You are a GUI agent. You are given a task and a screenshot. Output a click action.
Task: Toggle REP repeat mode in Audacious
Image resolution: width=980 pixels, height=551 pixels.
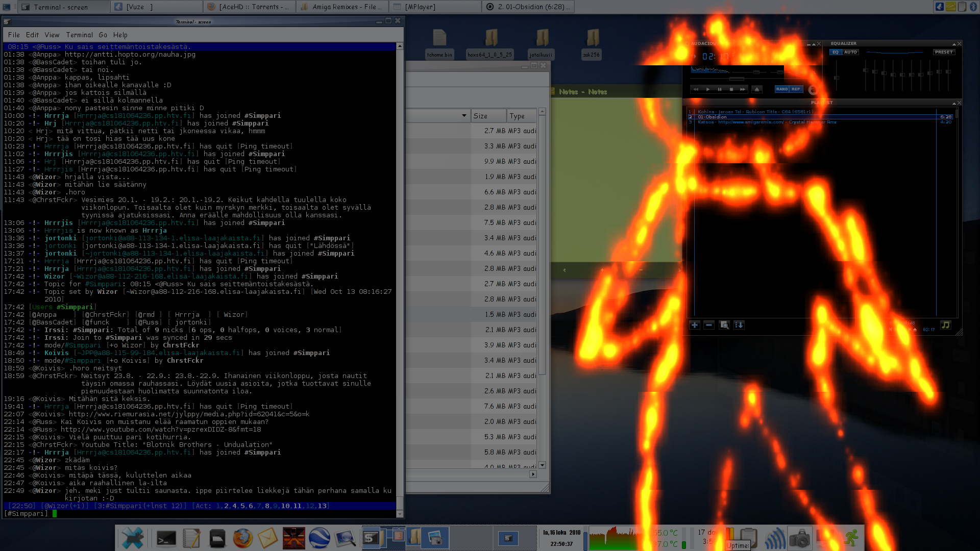(796, 89)
